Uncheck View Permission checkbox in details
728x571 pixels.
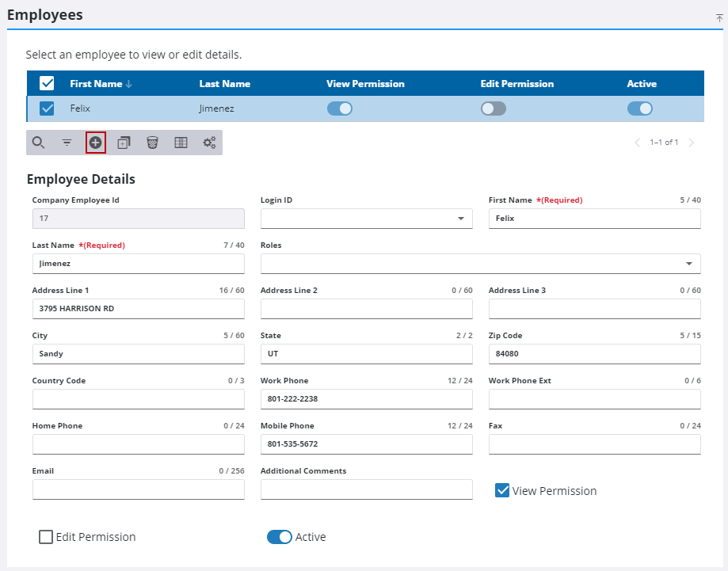502,490
